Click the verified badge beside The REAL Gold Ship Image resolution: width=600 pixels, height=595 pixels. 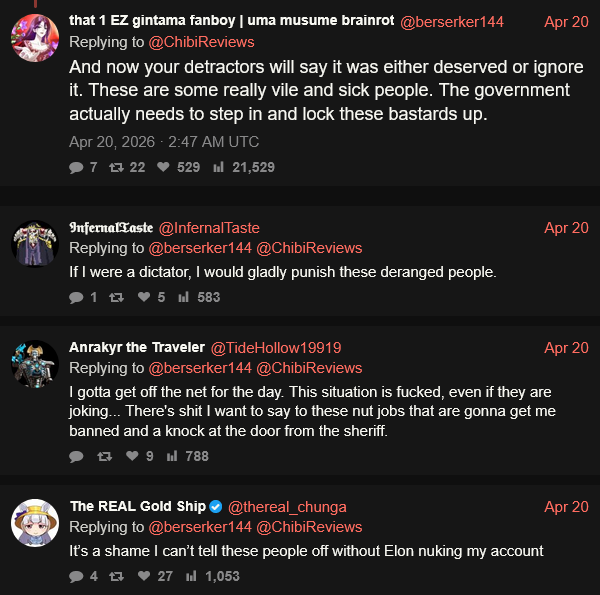click(x=216, y=507)
